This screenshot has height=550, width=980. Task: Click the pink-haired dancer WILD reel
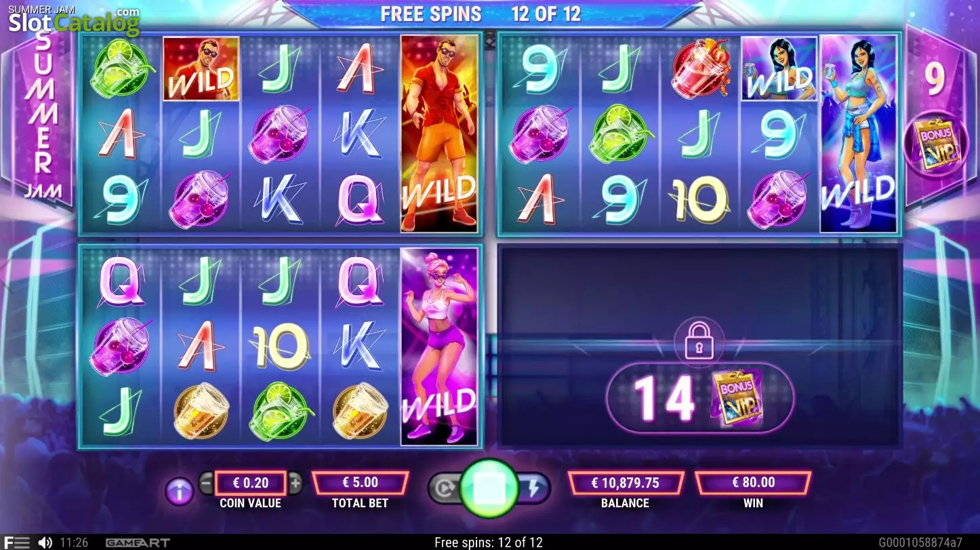439,347
